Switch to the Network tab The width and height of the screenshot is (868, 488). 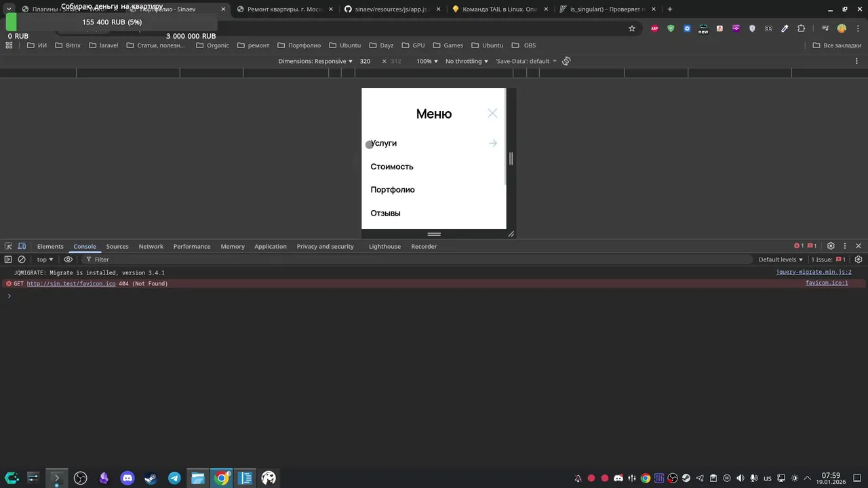pos(151,247)
